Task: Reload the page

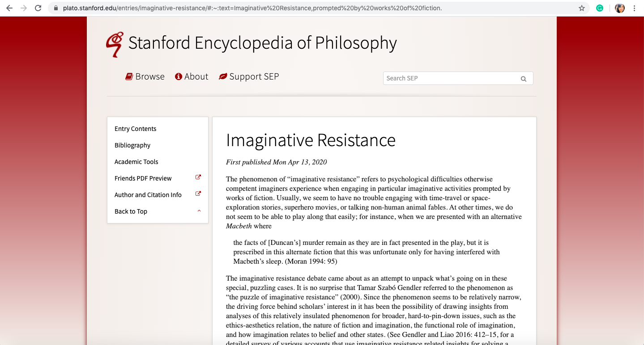Action: [38, 8]
